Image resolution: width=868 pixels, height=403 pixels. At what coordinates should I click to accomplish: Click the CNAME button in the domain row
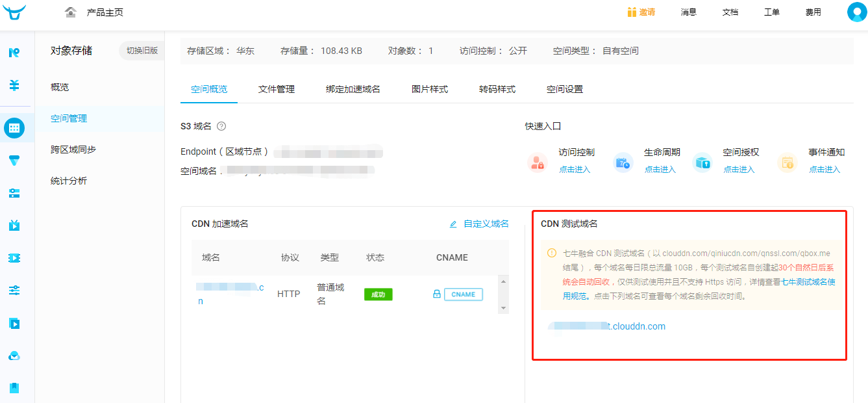click(464, 294)
